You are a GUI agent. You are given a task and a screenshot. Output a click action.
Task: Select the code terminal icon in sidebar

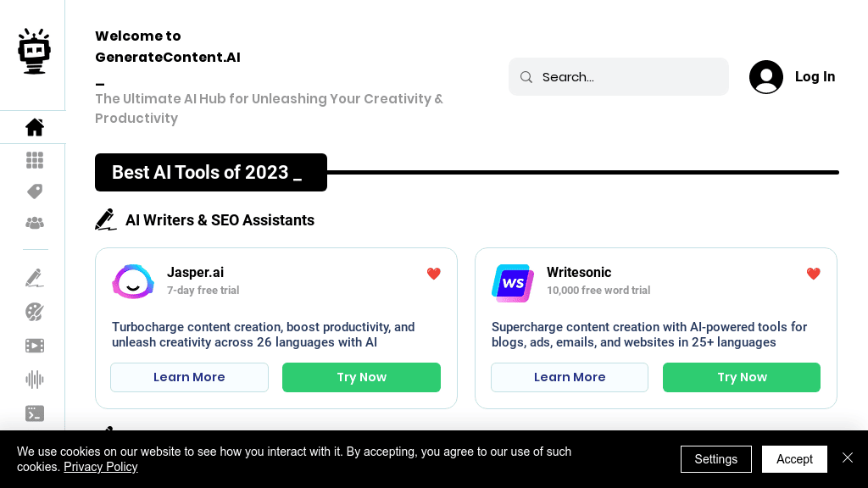pos(35,413)
